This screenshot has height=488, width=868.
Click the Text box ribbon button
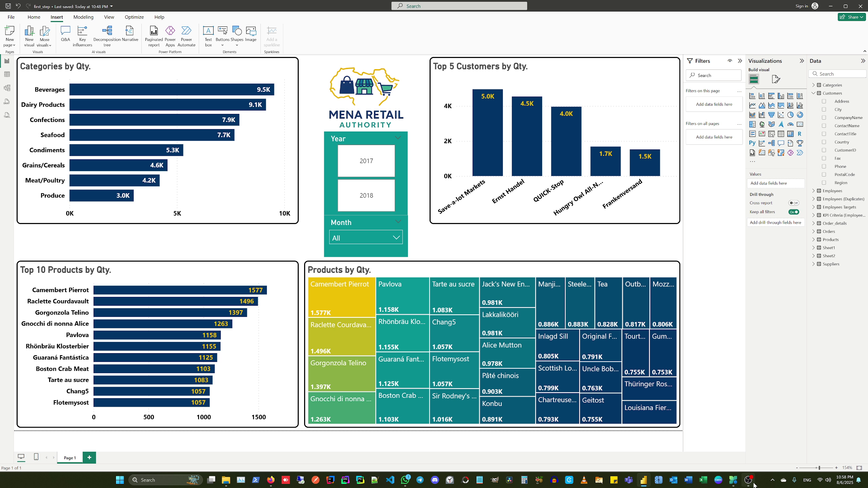point(208,36)
